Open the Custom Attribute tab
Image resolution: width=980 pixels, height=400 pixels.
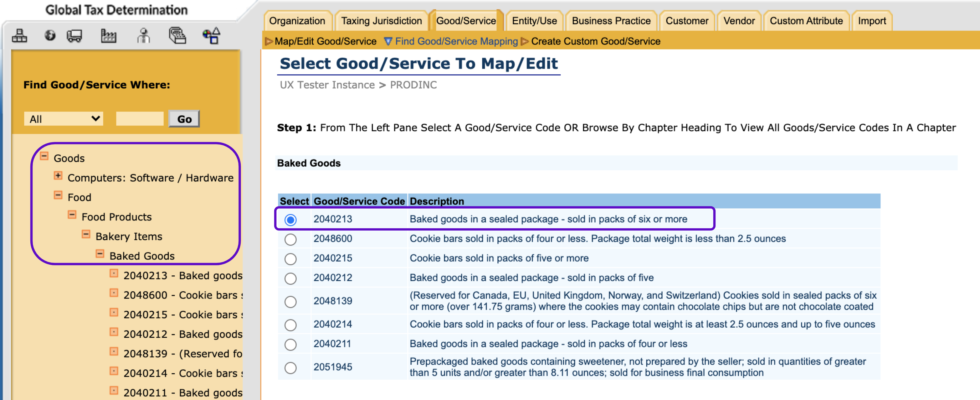tap(806, 21)
